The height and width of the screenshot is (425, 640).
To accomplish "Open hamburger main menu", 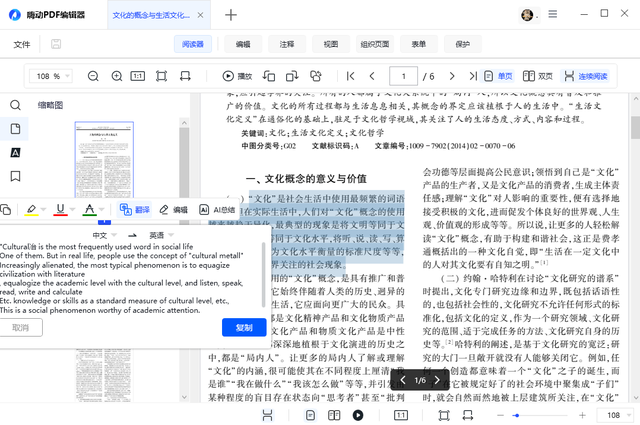I will [553, 14].
